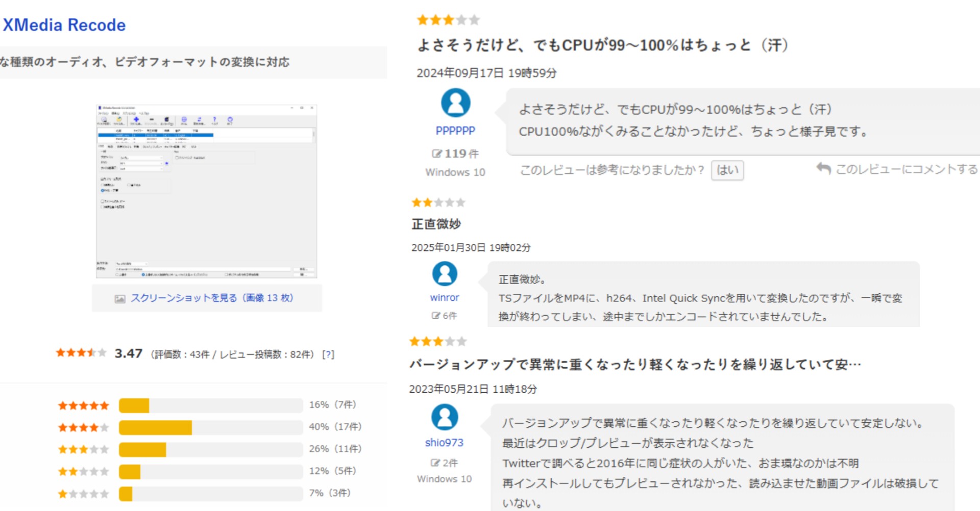Click the image icon beside the screenshot link
Screen dimensions: 980x511
120,299
